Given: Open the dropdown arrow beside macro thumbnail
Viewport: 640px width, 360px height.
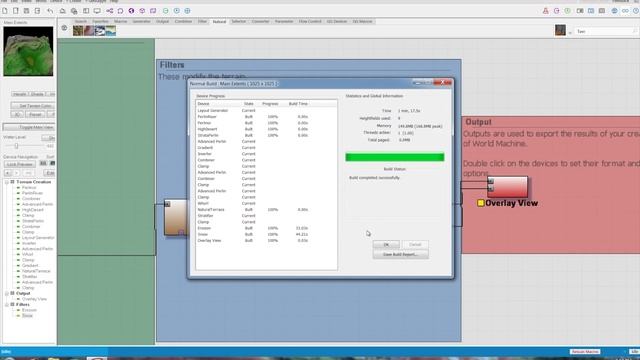Looking at the screenshot, I should coord(570,33).
